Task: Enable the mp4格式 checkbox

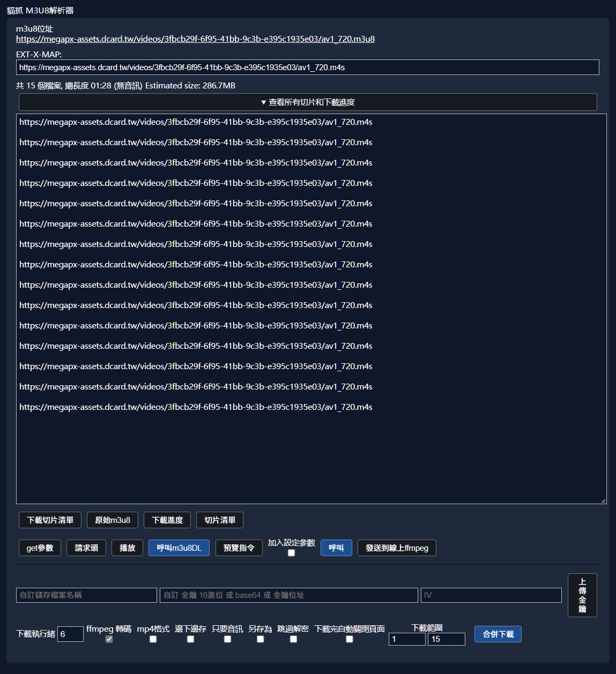Action: tap(153, 639)
